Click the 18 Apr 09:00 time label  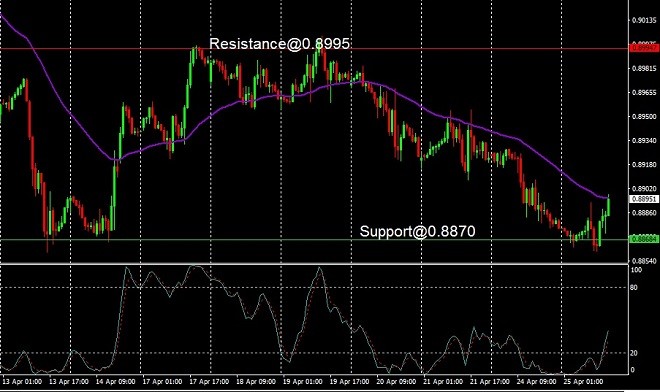(x=256, y=381)
